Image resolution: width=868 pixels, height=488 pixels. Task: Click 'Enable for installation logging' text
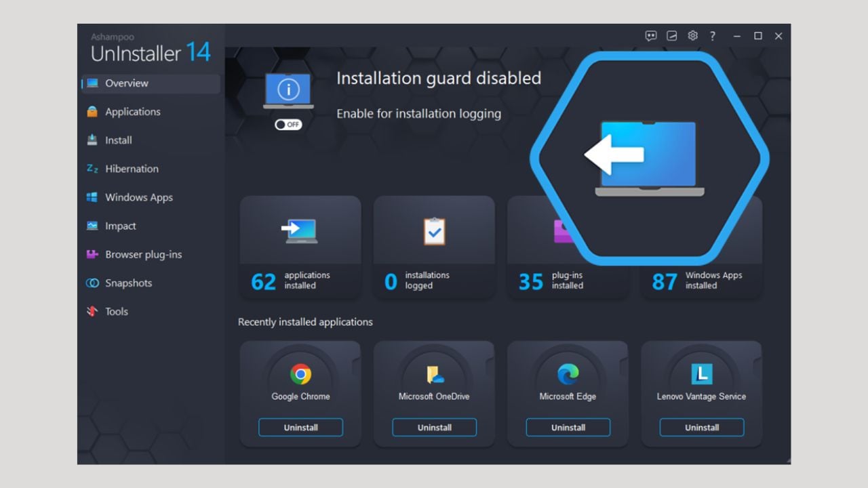click(x=419, y=114)
